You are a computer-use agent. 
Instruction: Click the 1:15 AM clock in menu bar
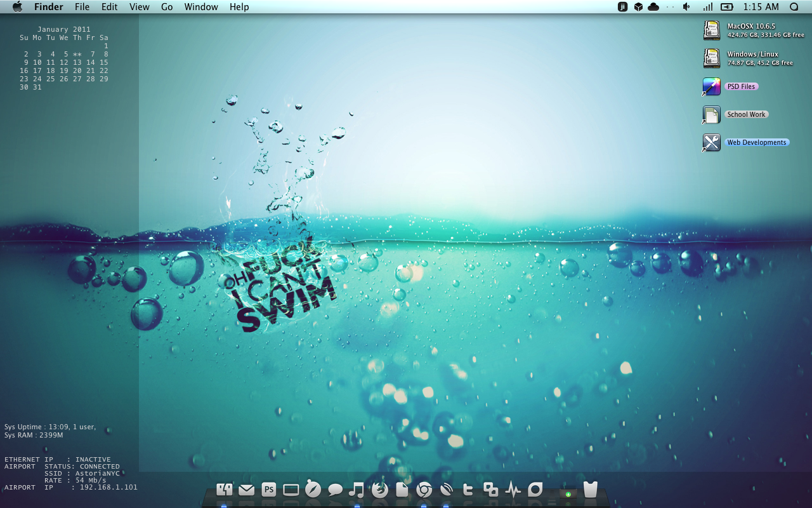click(761, 7)
